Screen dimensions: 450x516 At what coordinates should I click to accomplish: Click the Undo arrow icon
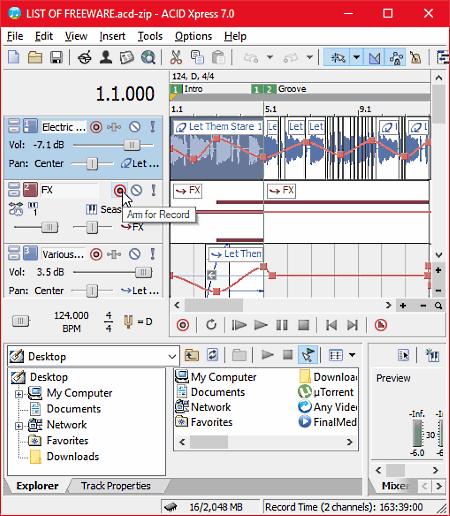click(x=251, y=58)
